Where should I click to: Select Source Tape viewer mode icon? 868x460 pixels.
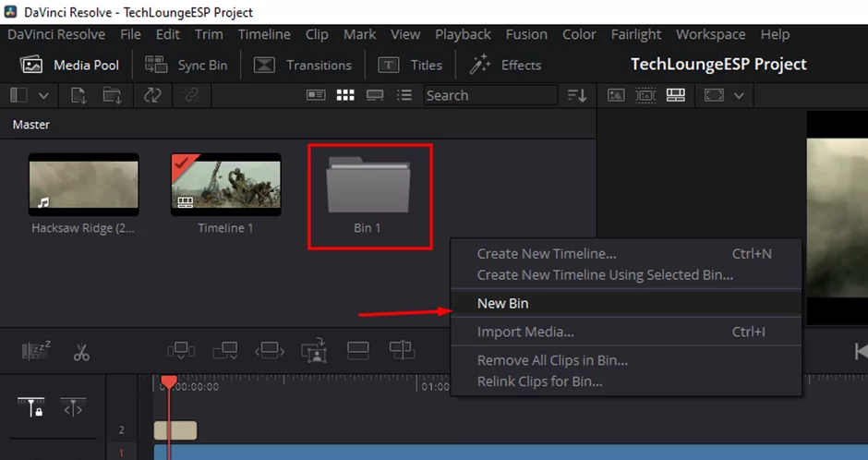click(645, 95)
